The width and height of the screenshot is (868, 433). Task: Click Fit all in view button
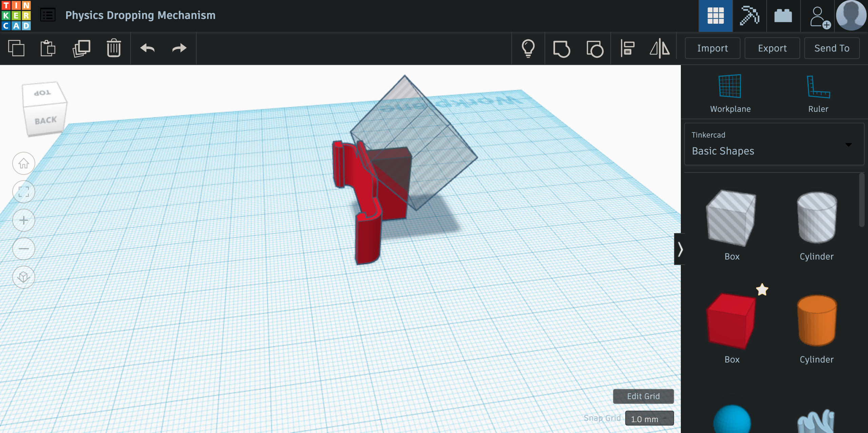pos(24,192)
